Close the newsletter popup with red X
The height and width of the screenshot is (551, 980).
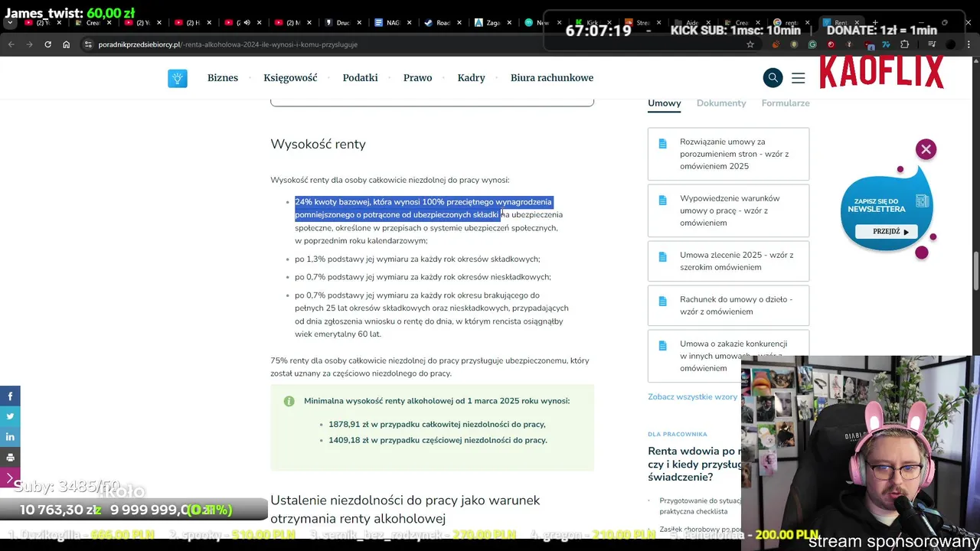(926, 149)
